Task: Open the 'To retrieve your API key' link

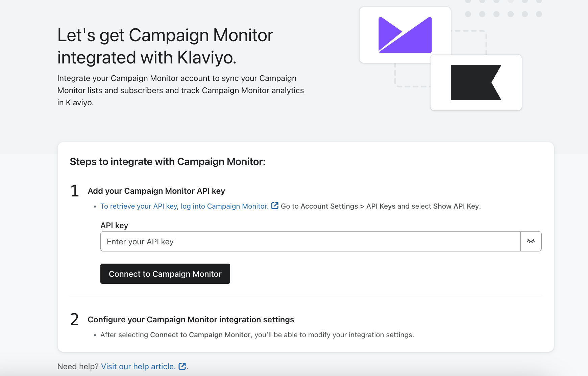Action: point(184,206)
